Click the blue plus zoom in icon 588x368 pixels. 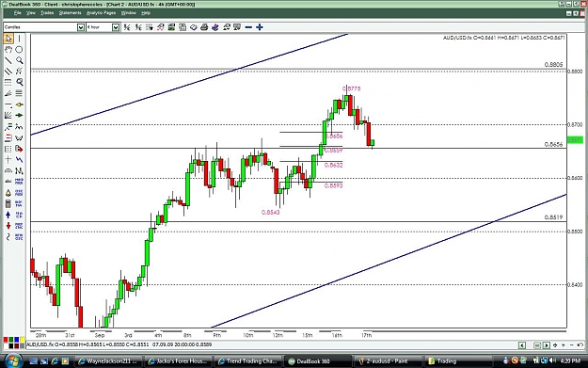[259, 27]
